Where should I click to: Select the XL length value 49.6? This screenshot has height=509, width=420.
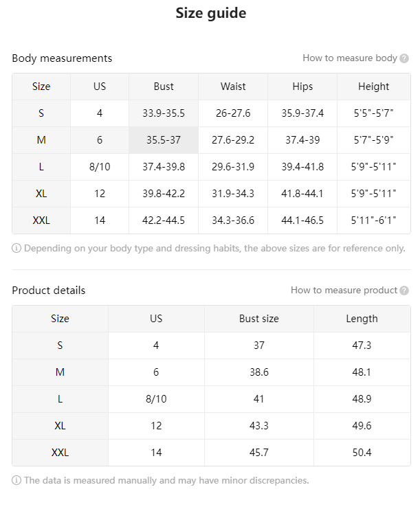[x=362, y=426]
